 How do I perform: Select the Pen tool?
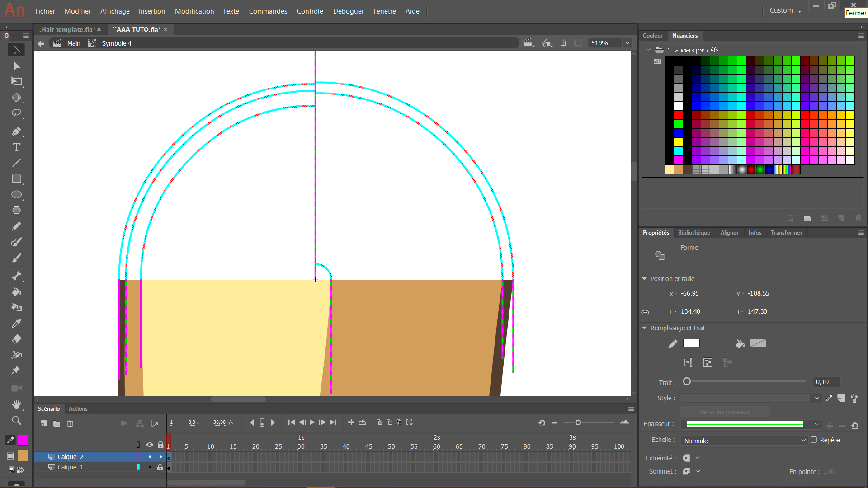pos(16,131)
